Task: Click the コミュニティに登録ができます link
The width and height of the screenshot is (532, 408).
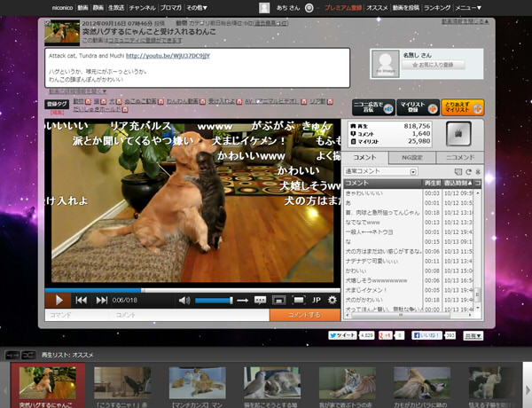Action: (145, 41)
